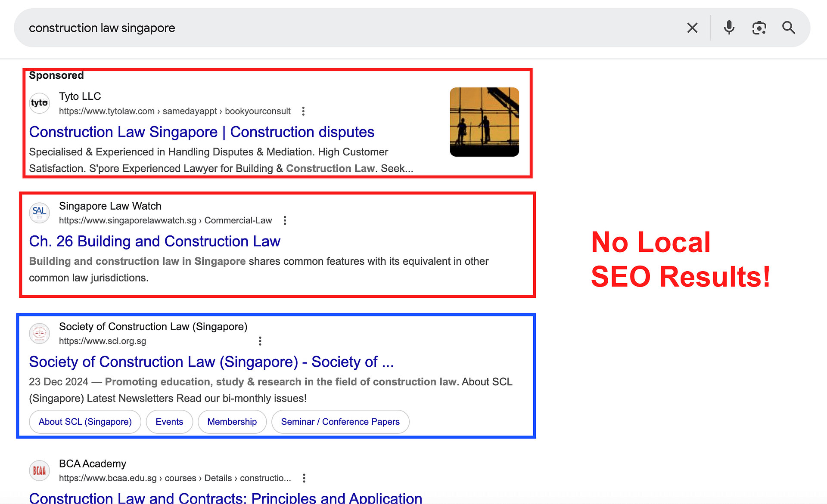The height and width of the screenshot is (504, 827).
Task: Open 'Construction Law Singapore | Construction disputes' ad link
Action: pyautogui.click(x=202, y=132)
